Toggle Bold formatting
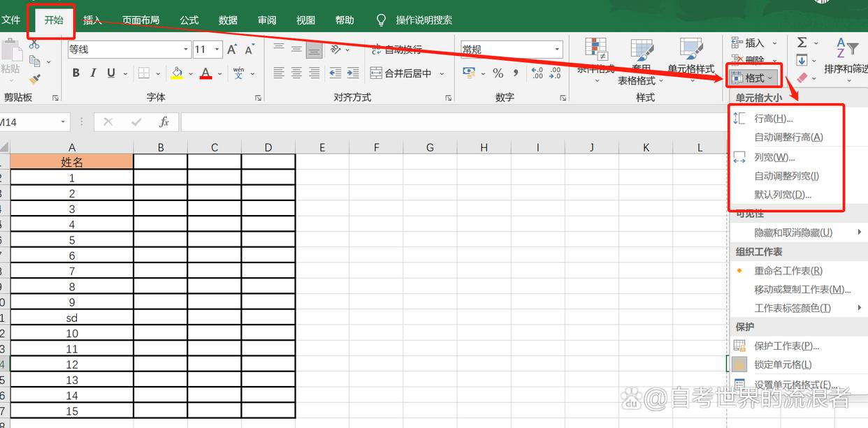Image resolution: width=868 pixels, height=428 pixels. tap(75, 73)
